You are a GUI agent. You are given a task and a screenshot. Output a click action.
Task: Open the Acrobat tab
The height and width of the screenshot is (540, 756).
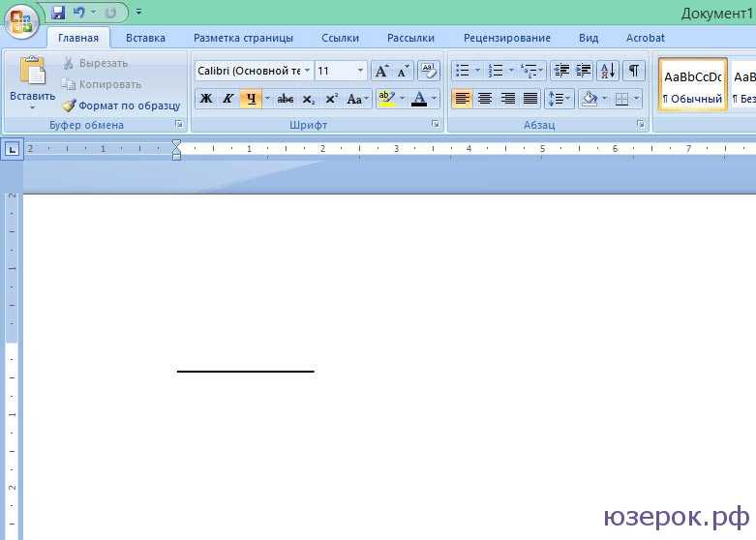(x=645, y=38)
